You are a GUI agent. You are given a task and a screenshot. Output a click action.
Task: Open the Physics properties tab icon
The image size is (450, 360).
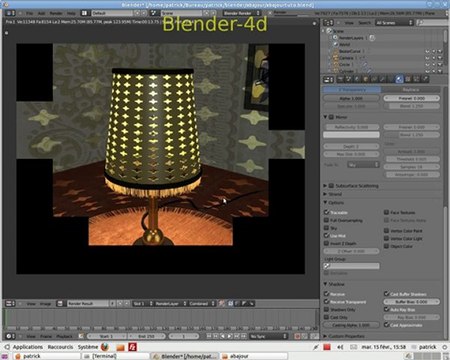coord(425,79)
